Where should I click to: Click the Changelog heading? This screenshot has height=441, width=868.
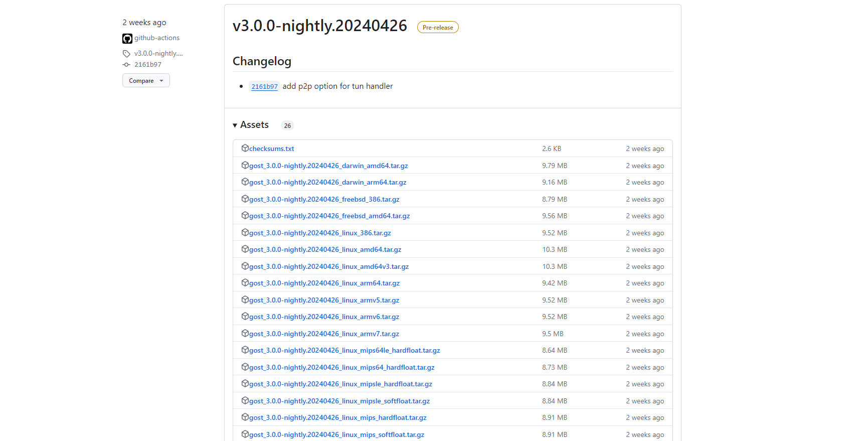pos(262,61)
